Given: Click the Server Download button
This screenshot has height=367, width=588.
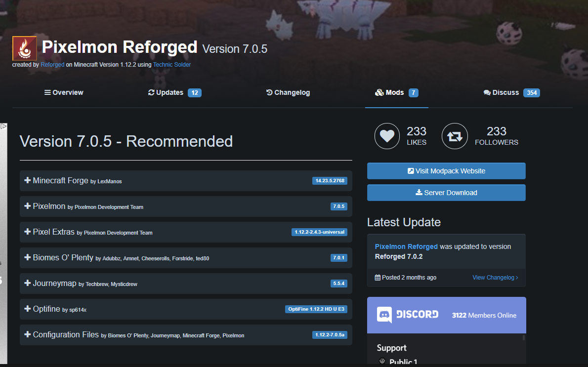Looking at the screenshot, I should (446, 193).
